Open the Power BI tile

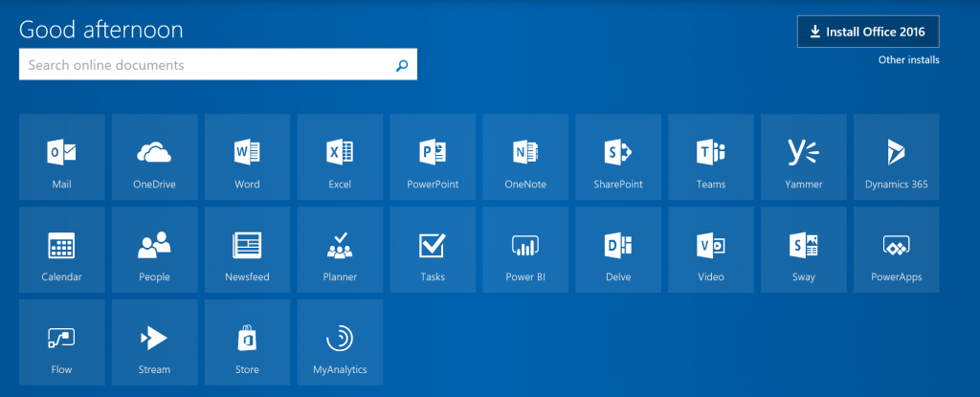pos(525,250)
